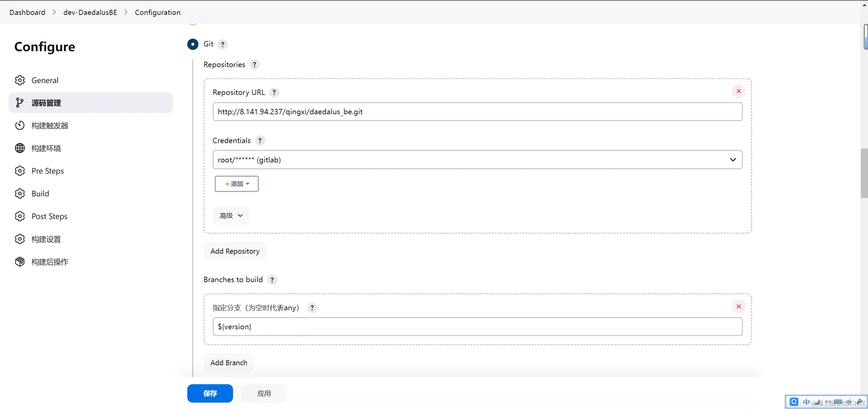Select the Git radio button
This screenshot has width=868, height=409.
coord(193,44)
